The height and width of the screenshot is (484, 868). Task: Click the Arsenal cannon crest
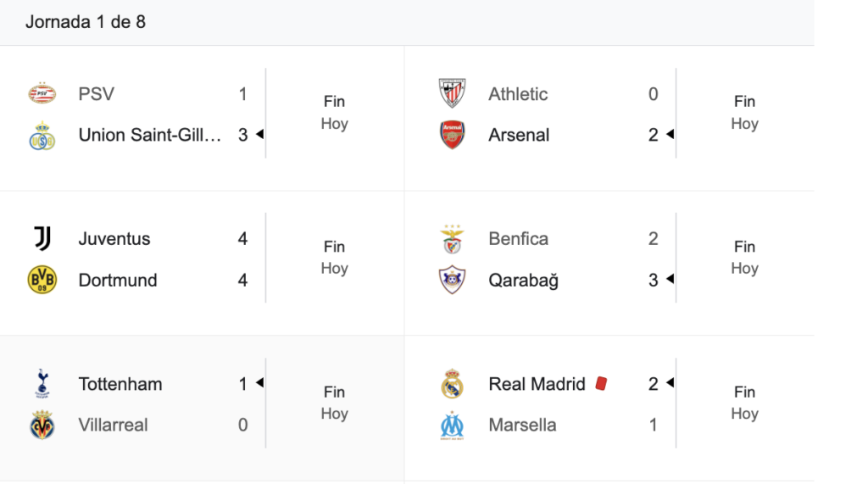click(x=452, y=136)
